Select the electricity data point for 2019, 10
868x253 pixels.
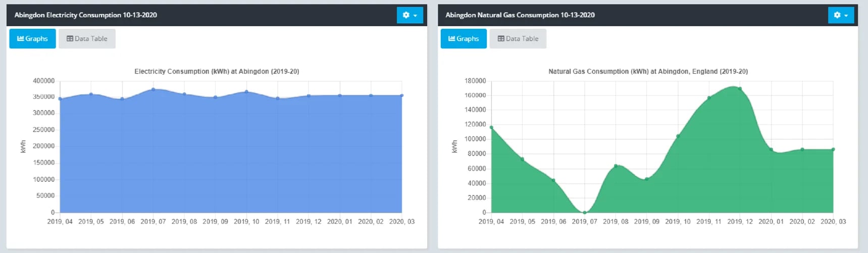click(x=246, y=91)
